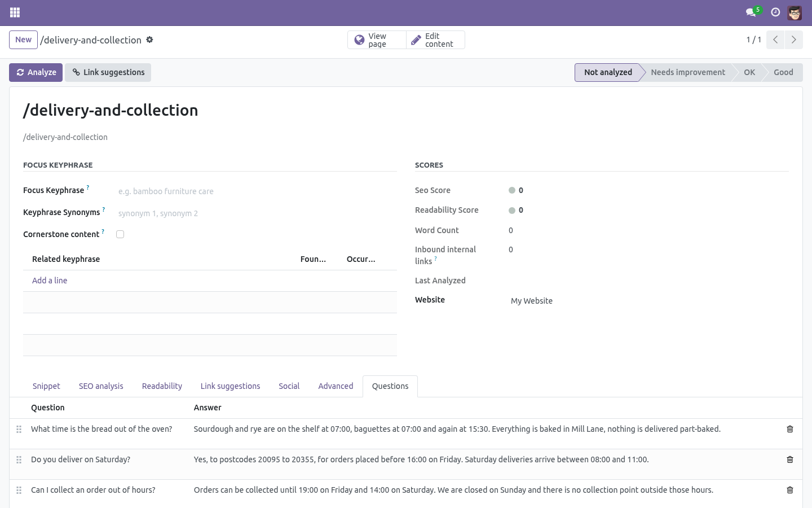Click the Analyze button
Screen dimensions: 812x508
[36, 72]
